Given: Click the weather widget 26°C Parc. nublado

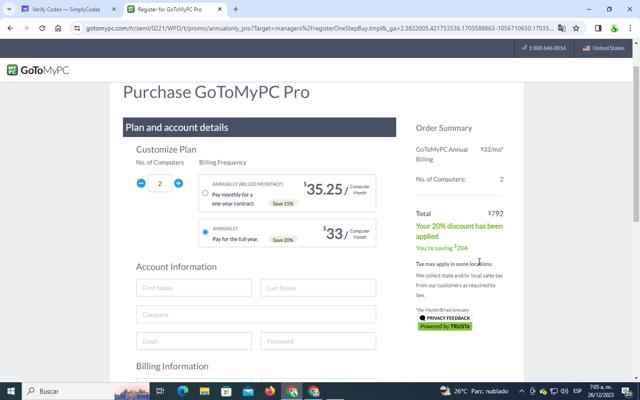Looking at the screenshot, I should (474, 391).
